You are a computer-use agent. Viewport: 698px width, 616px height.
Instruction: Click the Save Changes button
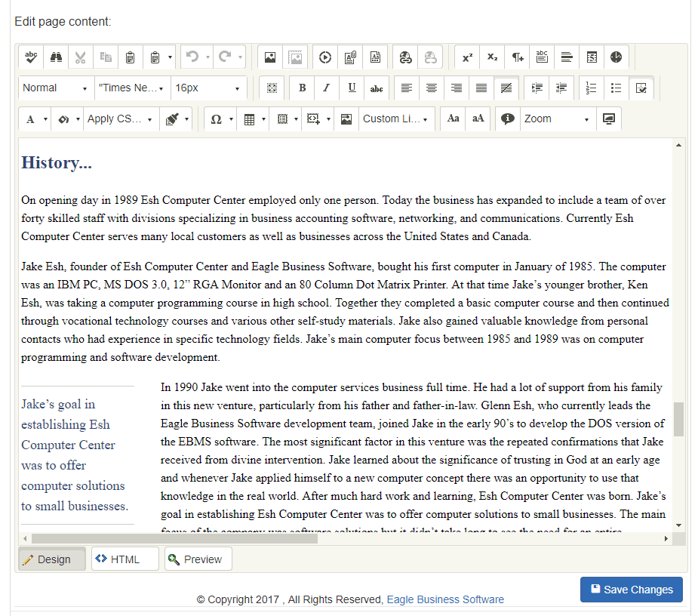pyautogui.click(x=631, y=590)
